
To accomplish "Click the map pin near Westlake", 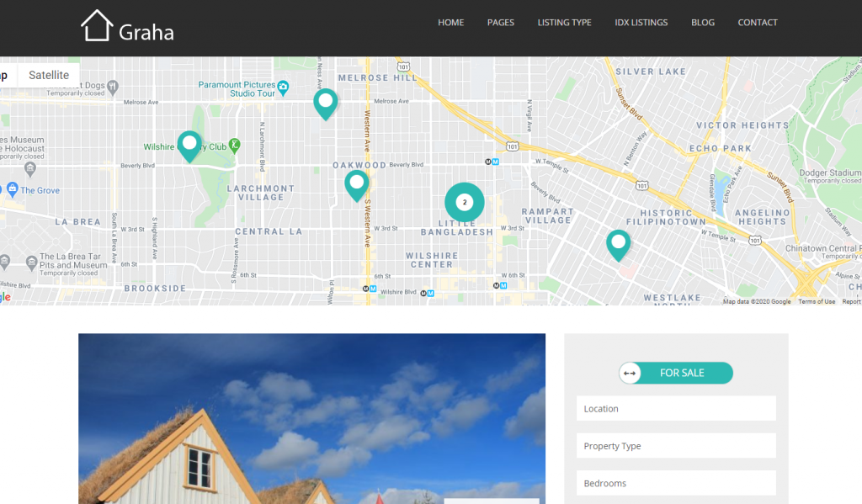I will [618, 244].
